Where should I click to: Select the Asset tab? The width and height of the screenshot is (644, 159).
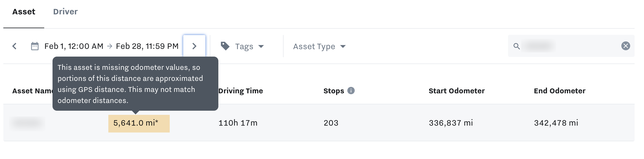point(24,12)
